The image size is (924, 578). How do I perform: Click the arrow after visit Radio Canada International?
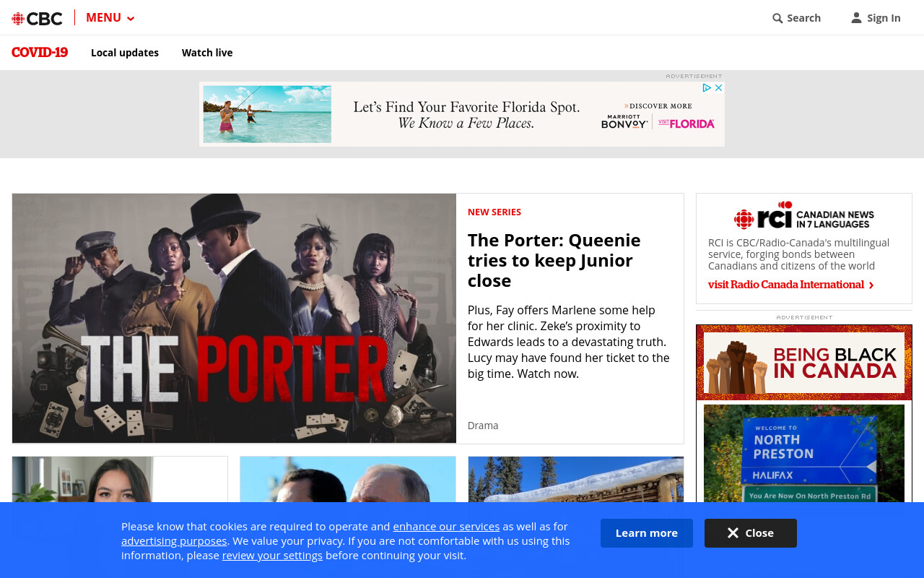pos(871,285)
